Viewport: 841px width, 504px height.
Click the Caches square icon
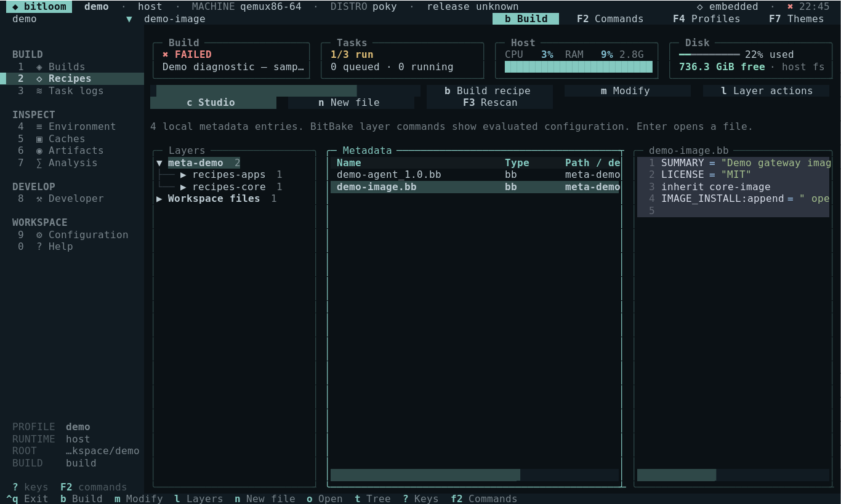tap(39, 138)
